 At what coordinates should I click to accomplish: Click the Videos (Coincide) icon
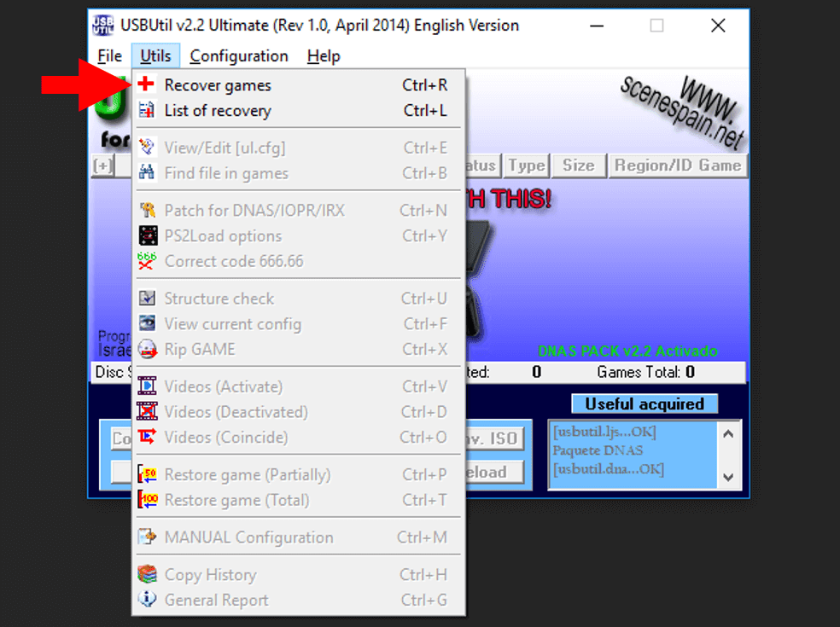147,437
